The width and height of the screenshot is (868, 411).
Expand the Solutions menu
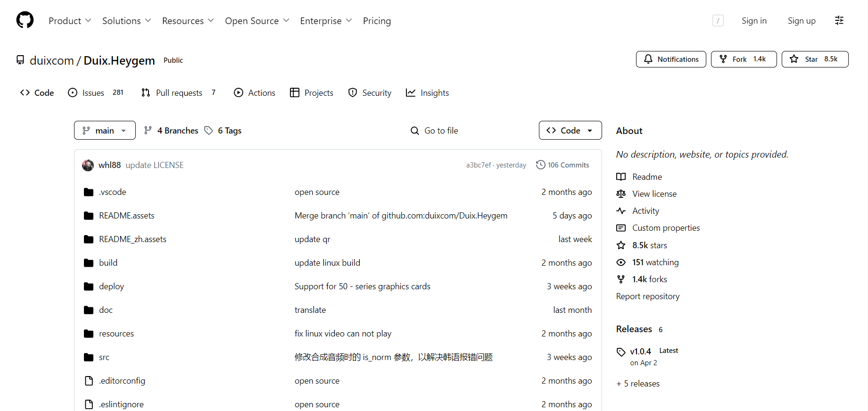(126, 21)
